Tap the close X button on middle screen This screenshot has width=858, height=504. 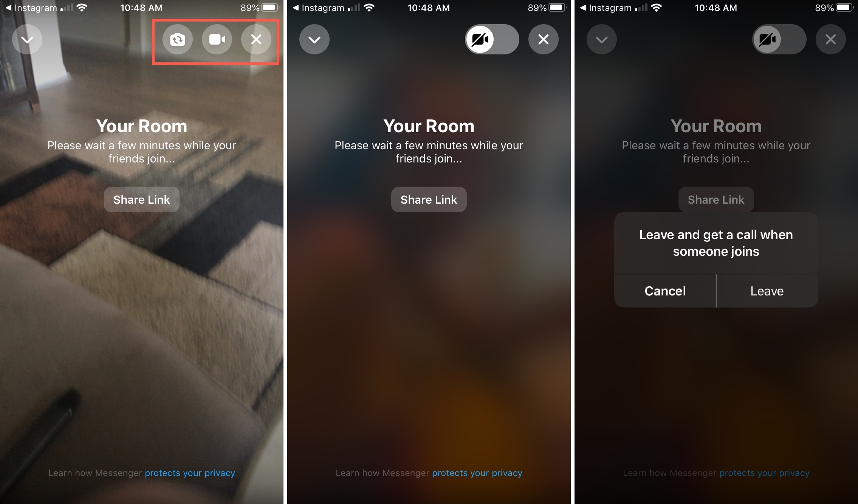[x=543, y=39]
